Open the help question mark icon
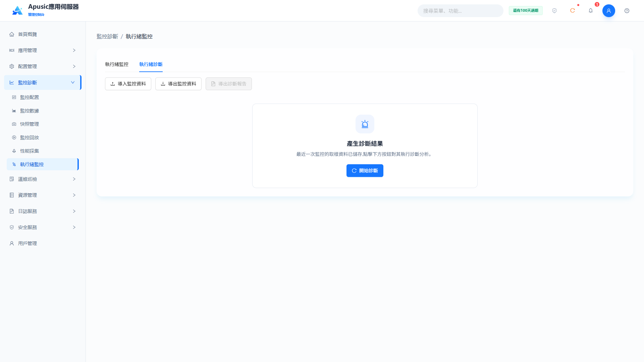644x362 pixels. (x=627, y=11)
